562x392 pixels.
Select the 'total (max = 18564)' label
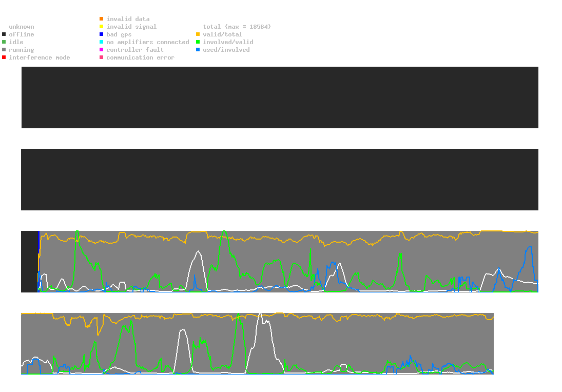[237, 27]
